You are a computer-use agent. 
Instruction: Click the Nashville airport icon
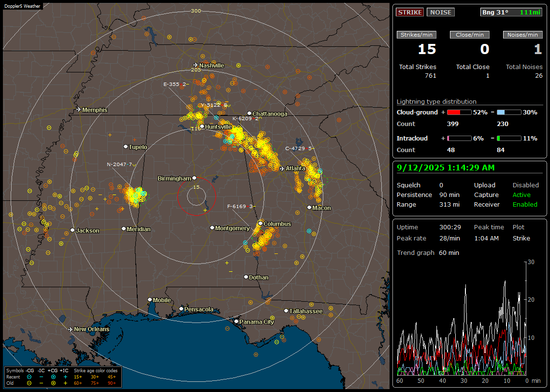195,65
